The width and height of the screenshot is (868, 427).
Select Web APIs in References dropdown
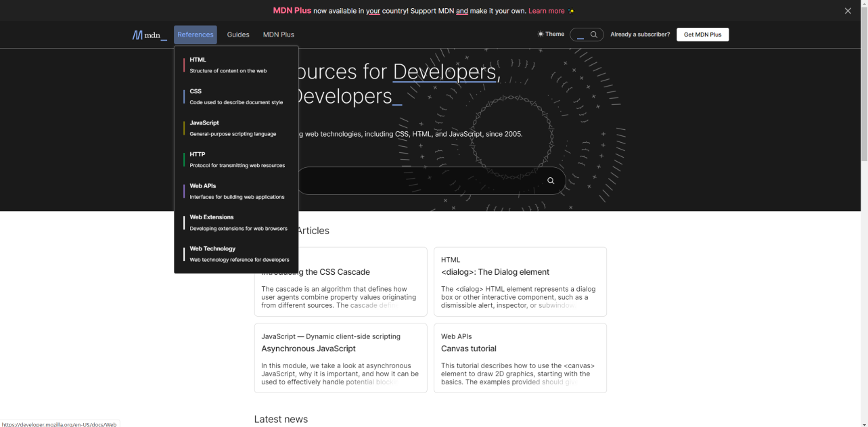click(236, 192)
